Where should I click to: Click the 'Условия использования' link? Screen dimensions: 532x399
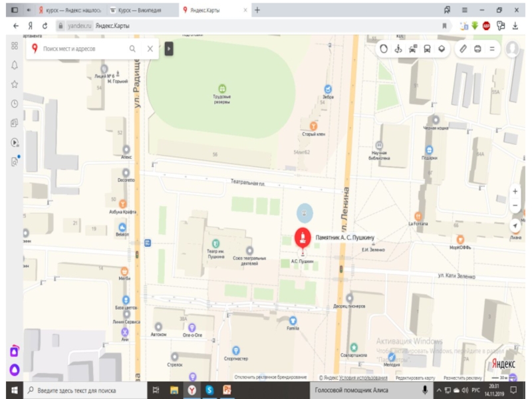coord(363,378)
